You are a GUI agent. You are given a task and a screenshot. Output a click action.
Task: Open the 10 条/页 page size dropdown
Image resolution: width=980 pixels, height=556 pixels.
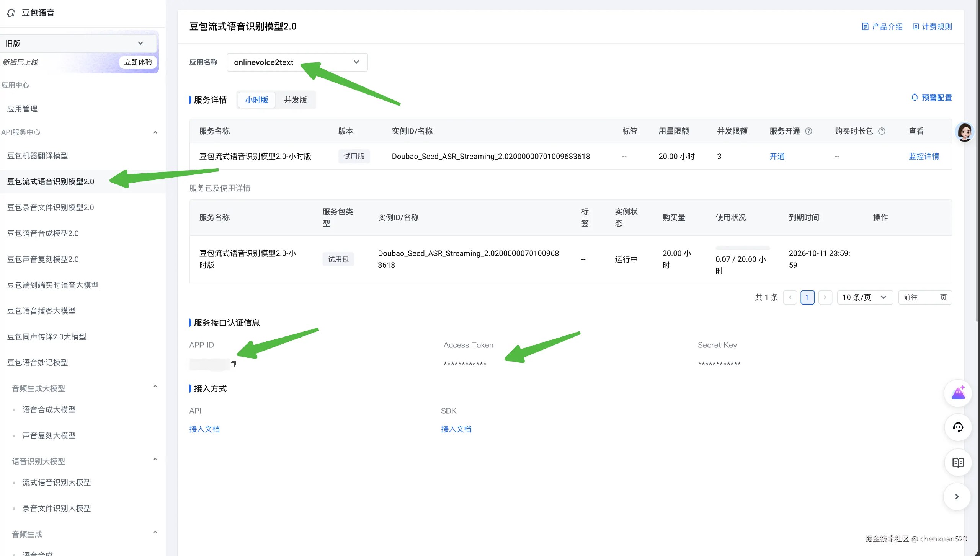[864, 297]
